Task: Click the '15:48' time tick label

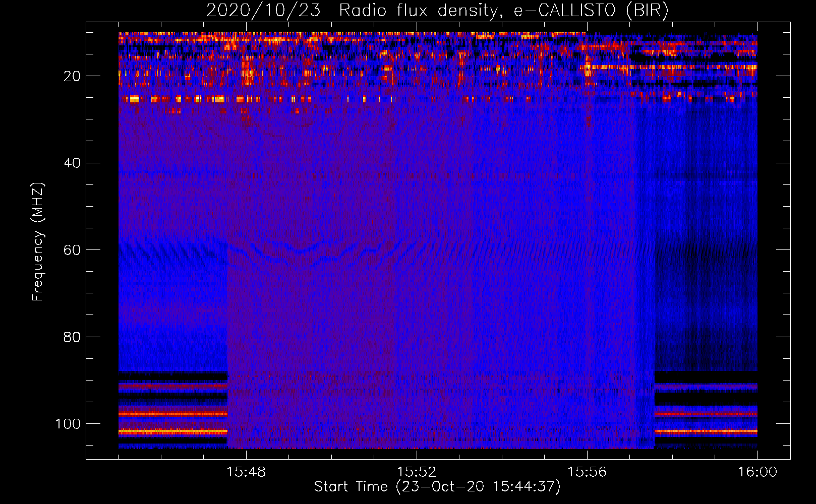Action: coord(246,472)
